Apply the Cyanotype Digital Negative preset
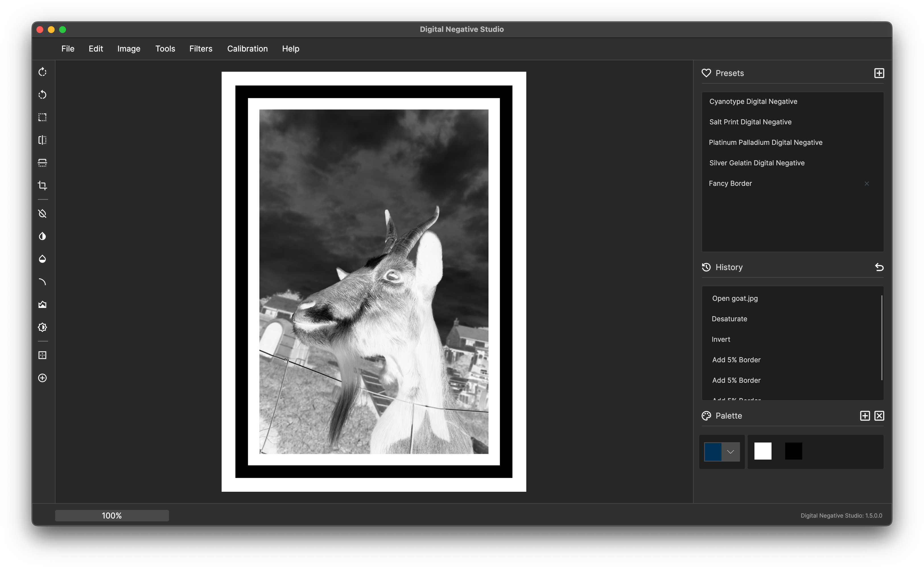The image size is (924, 568). click(x=753, y=101)
